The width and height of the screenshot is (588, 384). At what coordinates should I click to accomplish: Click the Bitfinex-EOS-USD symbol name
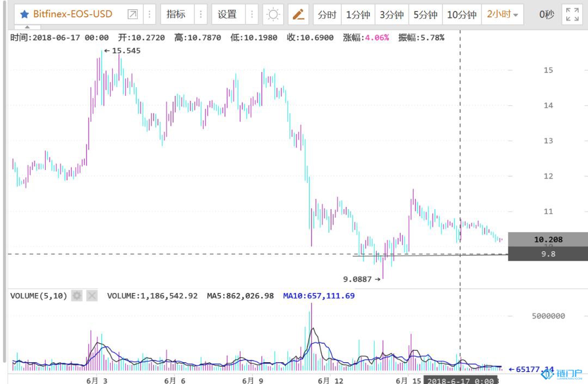click(72, 15)
